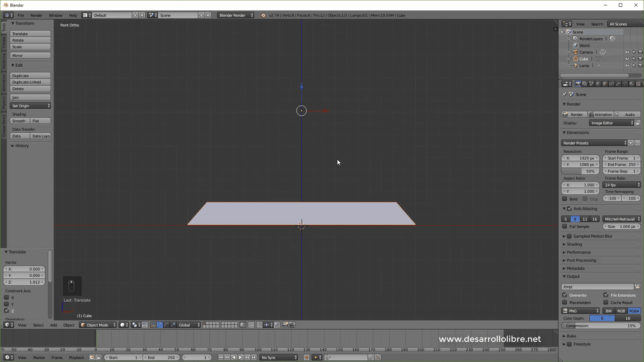The width and height of the screenshot is (644, 362).
Task: Open the Window menu
Action: (56, 15)
